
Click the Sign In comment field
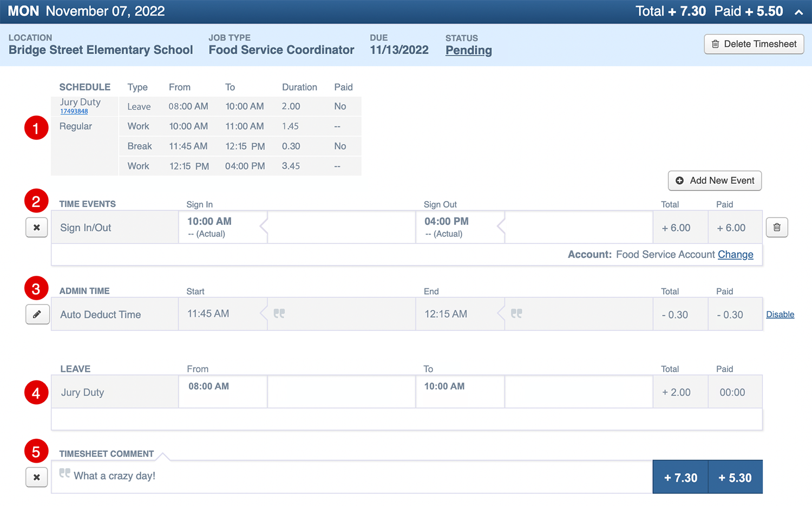(x=341, y=227)
